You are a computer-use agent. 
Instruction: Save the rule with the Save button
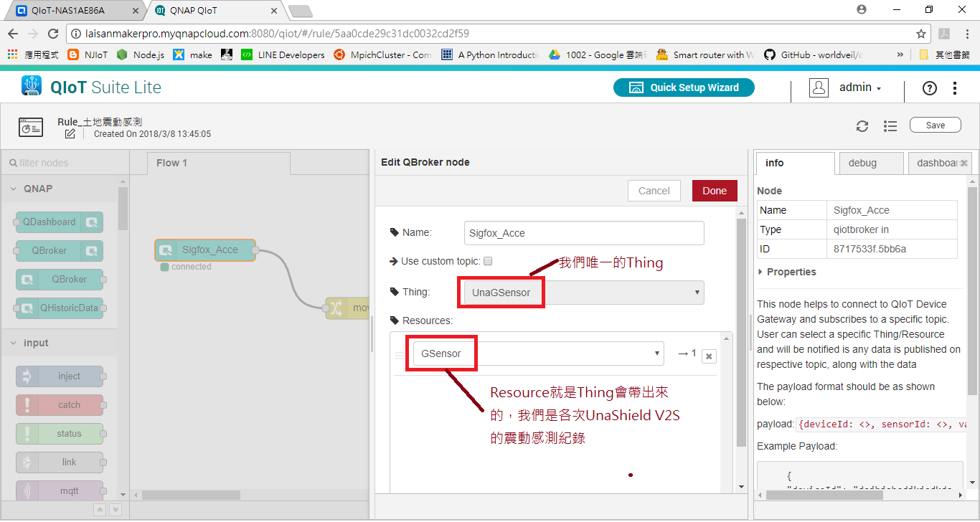(x=936, y=125)
